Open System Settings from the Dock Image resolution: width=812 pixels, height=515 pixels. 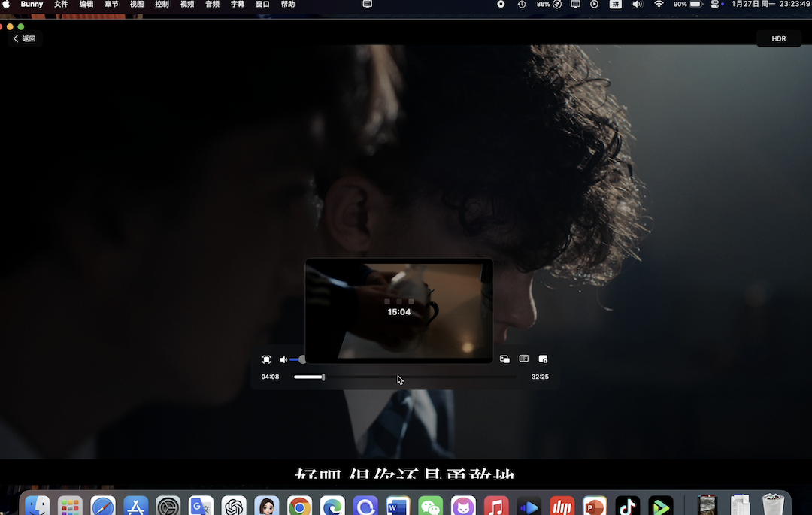(168, 506)
